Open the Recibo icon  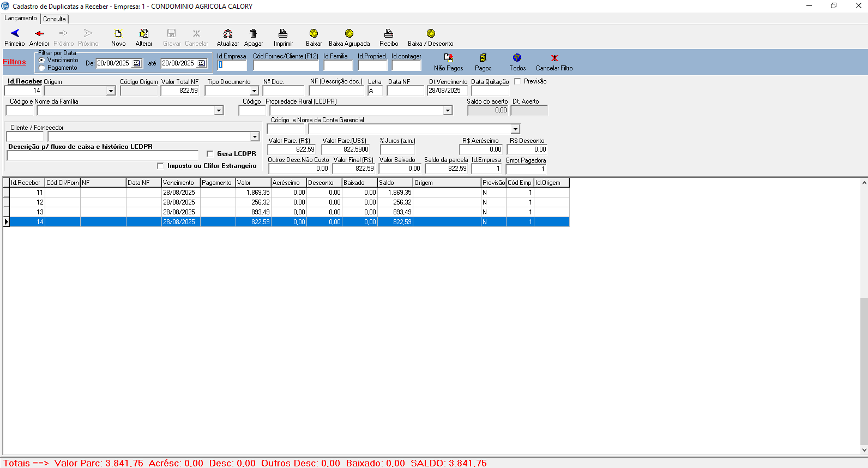click(389, 34)
